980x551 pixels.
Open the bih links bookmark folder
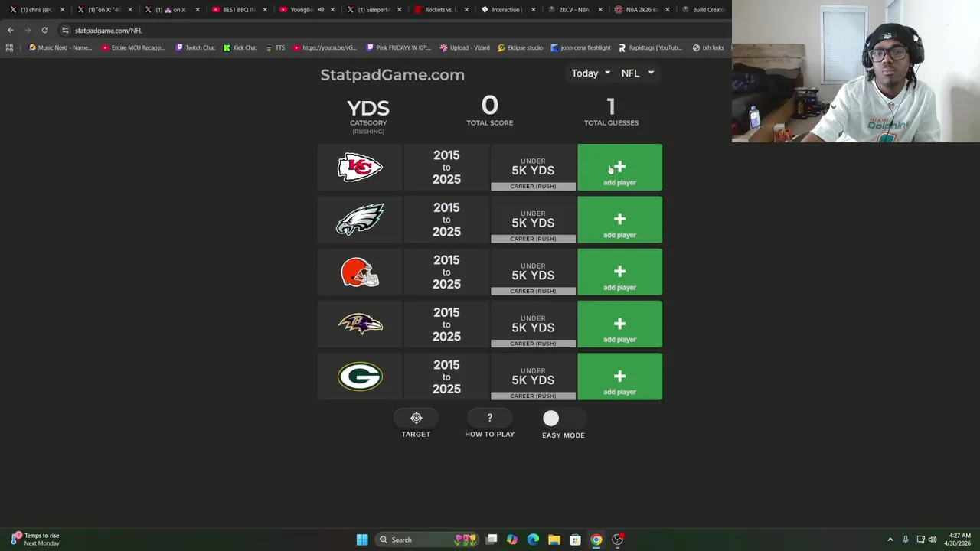(x=707, y=47)
